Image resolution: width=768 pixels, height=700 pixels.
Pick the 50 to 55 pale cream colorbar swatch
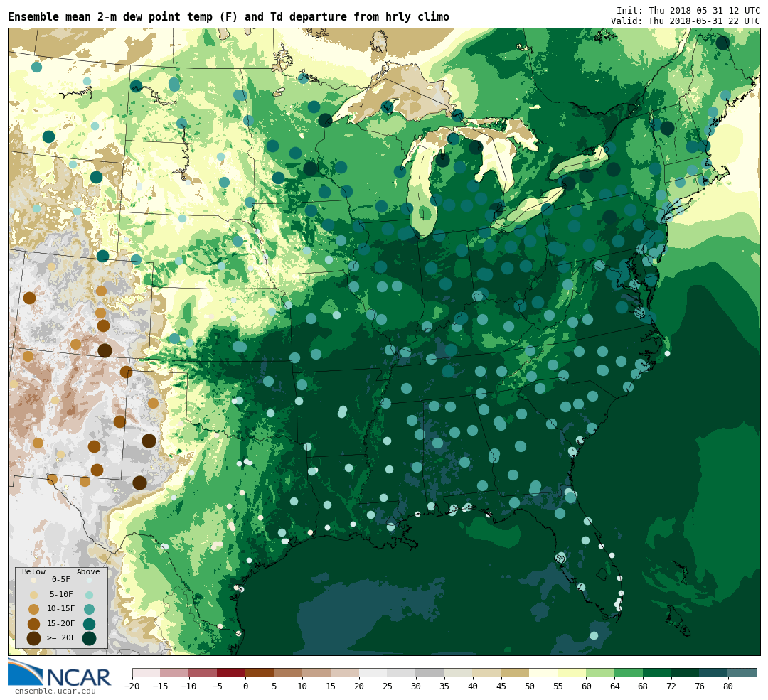click(x=544, y=672)
